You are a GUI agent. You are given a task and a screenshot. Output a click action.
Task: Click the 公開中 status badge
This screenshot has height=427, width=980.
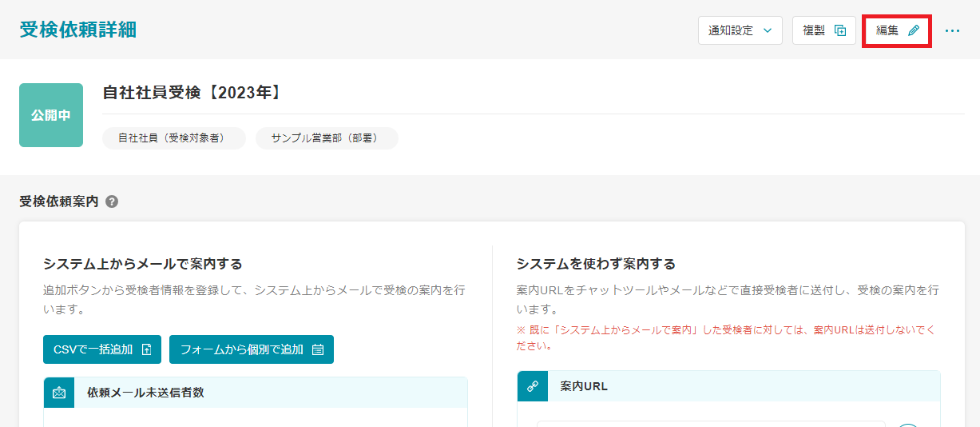(x=51, y=115)
